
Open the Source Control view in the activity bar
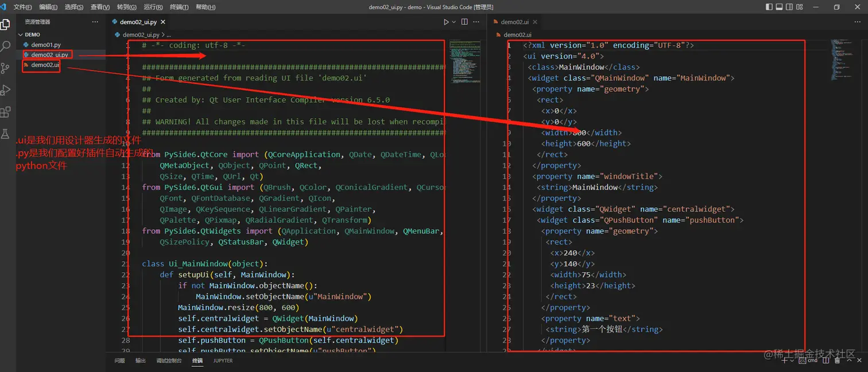click(x=5, y=68)
